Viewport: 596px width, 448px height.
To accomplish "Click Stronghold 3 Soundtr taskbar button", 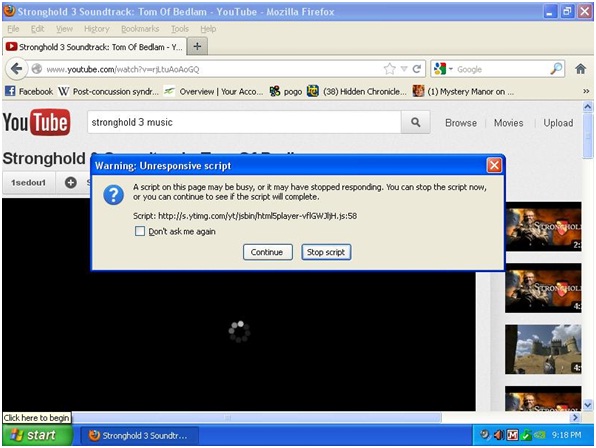I will (x=139, y=435).
